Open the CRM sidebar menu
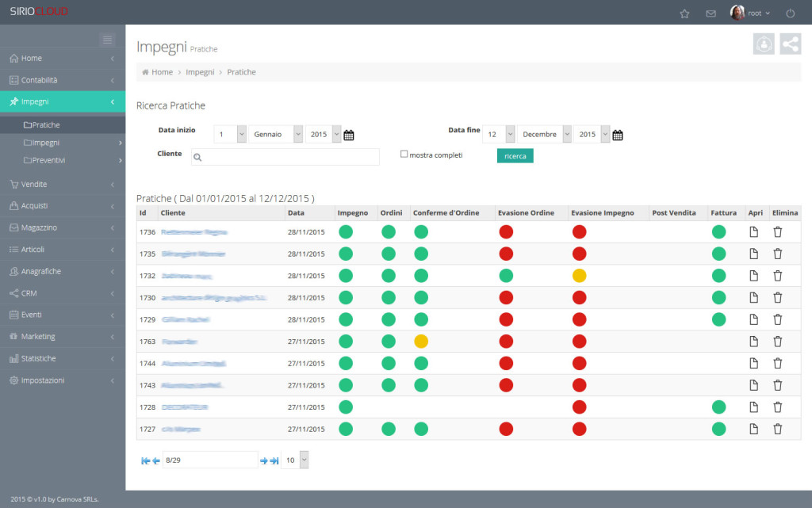This screenshot has width=812, height=508. [63, 293]
